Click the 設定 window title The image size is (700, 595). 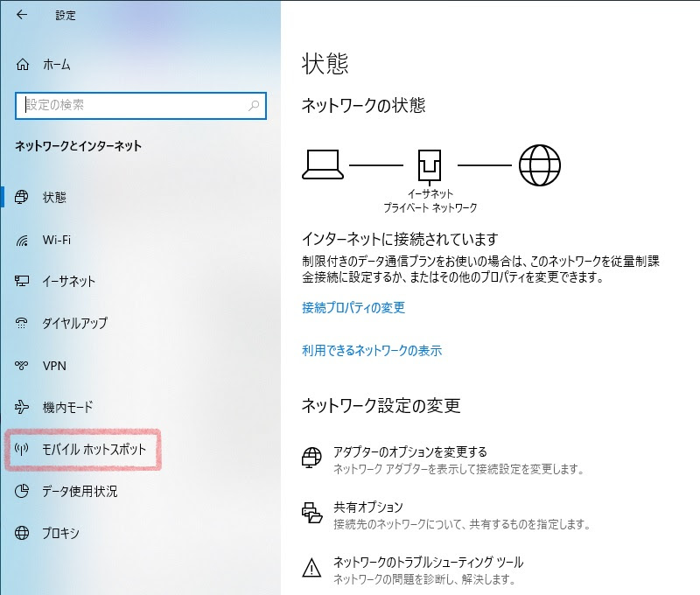pyautogui.click(x=66, y=15)
